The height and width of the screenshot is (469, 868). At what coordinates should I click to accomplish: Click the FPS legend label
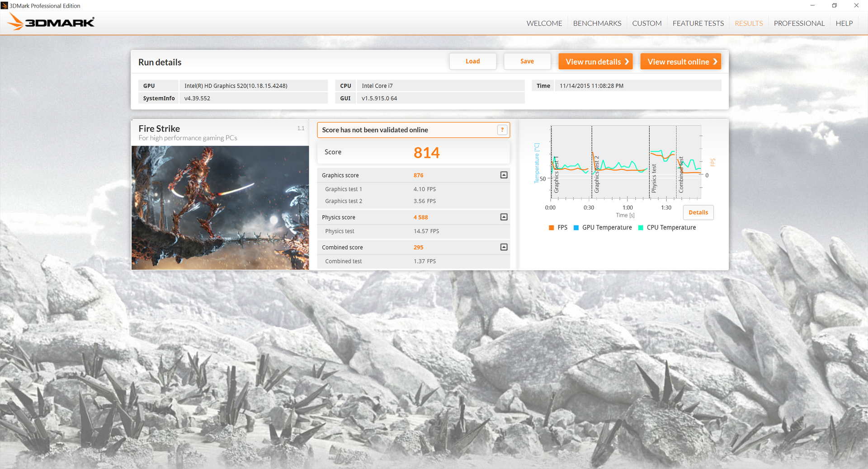point(562,228)
